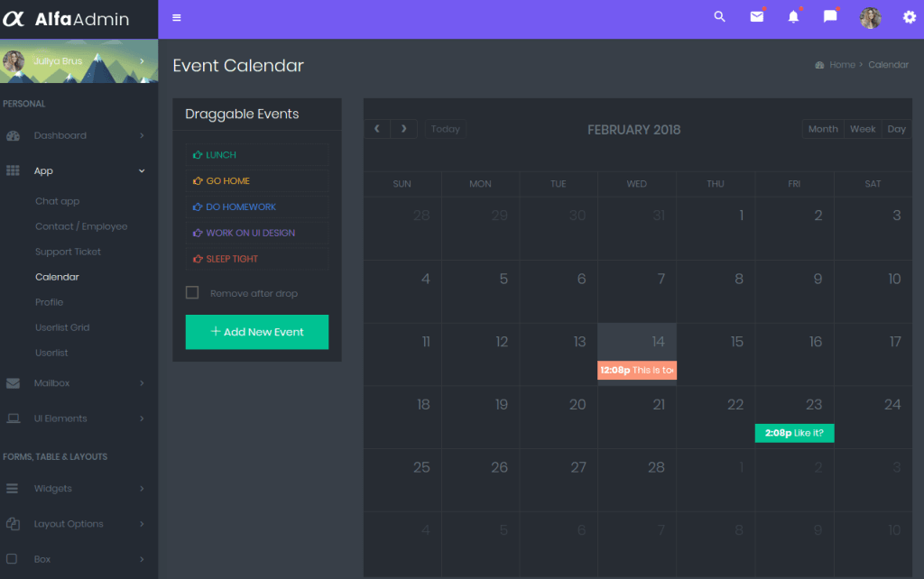The height and width of the screenshot is (579, 924).
Task: Click the move icon beside GO HOME
Action: [198, 181]
